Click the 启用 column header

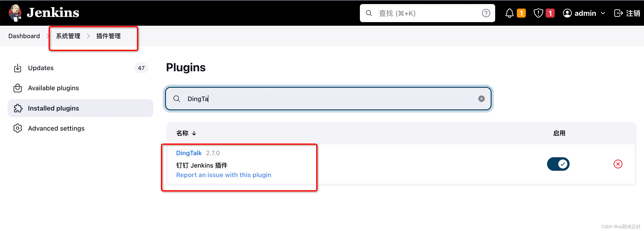[x=559, y=133]
